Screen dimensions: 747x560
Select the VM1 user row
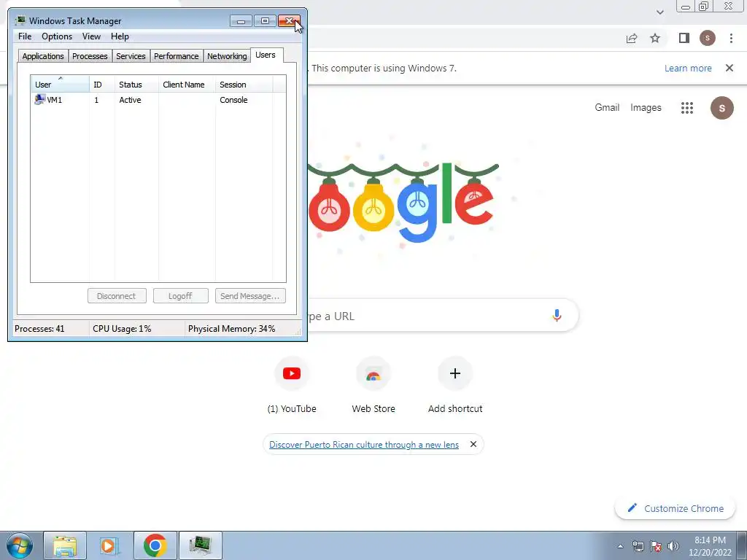click(158, 100)
